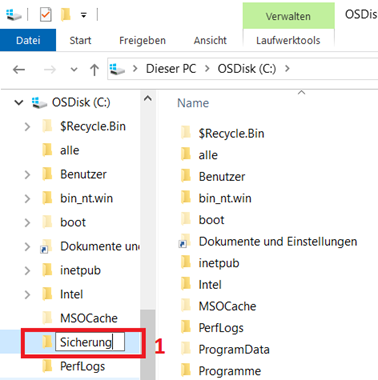Open the Datei menu
The height and width of the screenshot is (380, 378).
point(28,40)
